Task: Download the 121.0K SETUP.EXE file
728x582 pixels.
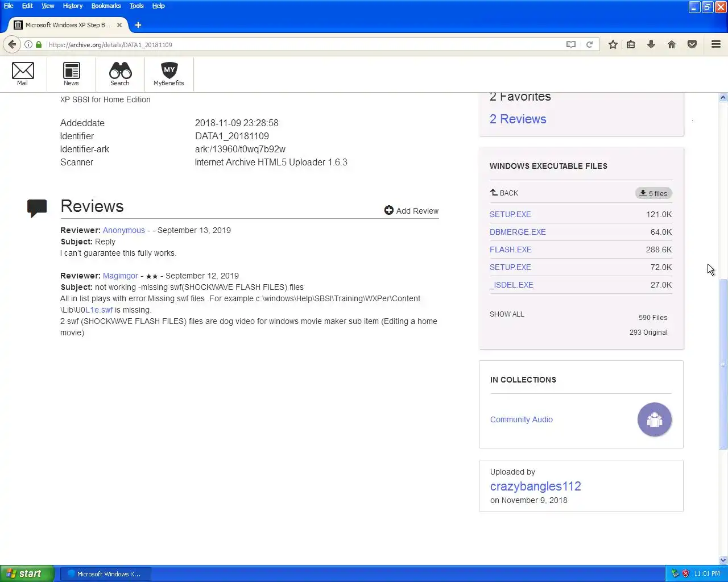Action: tap(510, 214)
